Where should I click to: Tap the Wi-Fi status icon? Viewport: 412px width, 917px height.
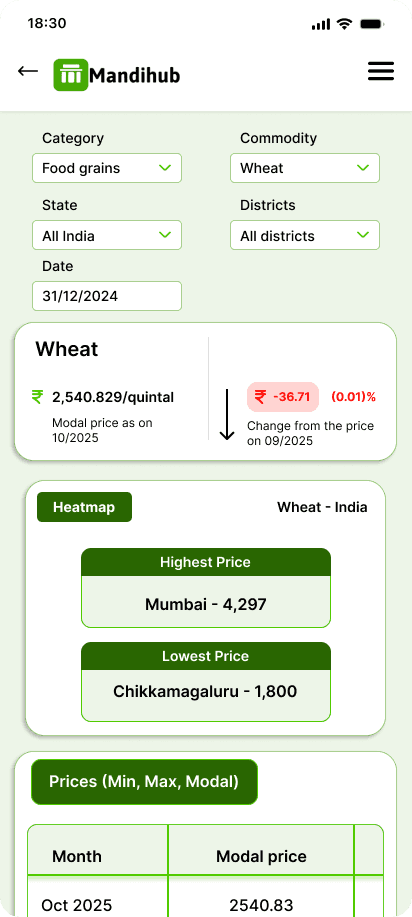pyautogui.click(x=345, y=24)
